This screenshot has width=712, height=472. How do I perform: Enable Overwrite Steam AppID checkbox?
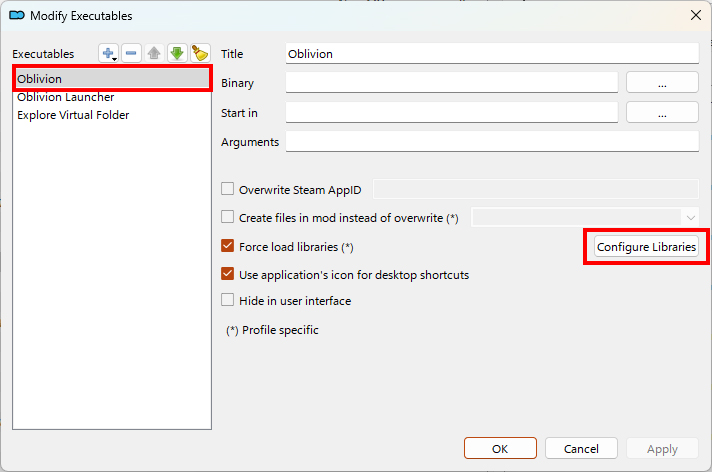228,189
